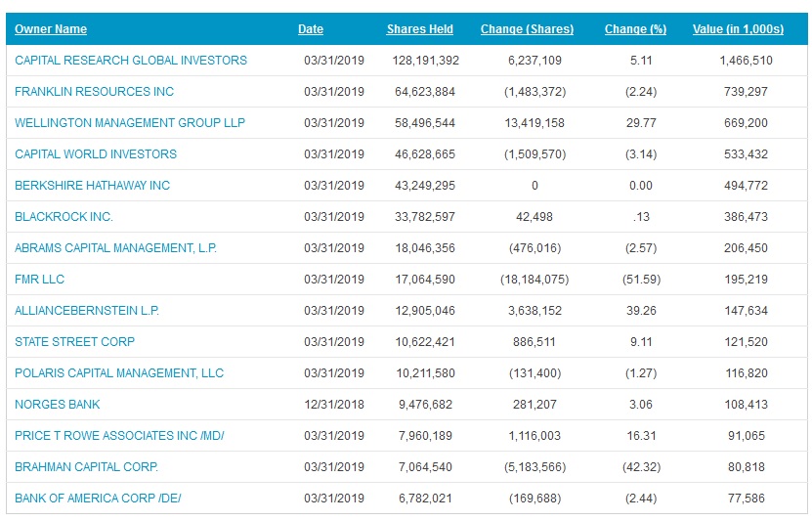Screen dimensions: 812x521
Task: Open Berkshire Hathaway Inc link
Action: click(92, 186)
